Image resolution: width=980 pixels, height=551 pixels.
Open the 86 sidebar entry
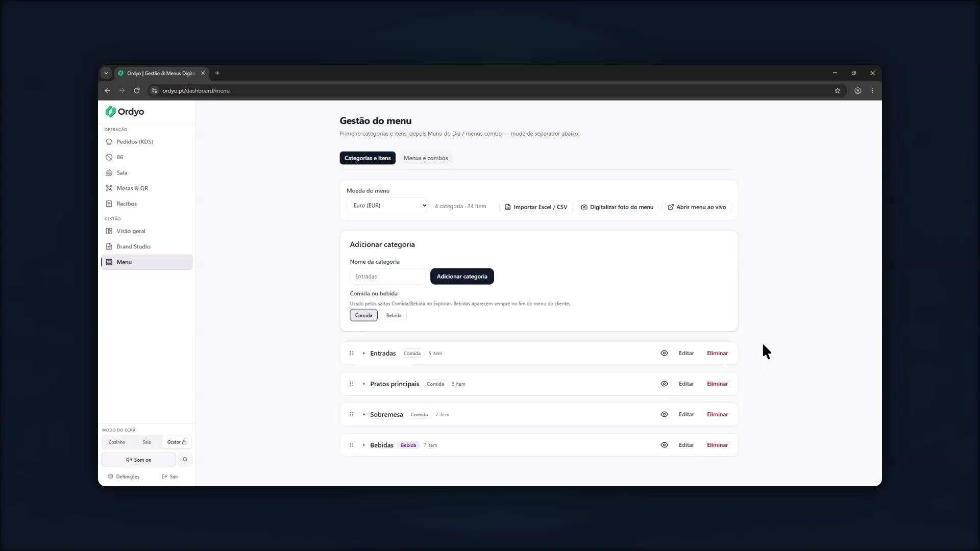147,157
